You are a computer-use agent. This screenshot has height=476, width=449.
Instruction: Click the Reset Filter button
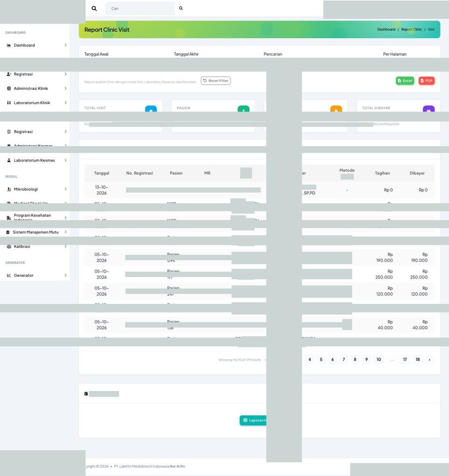pos(216,81)
